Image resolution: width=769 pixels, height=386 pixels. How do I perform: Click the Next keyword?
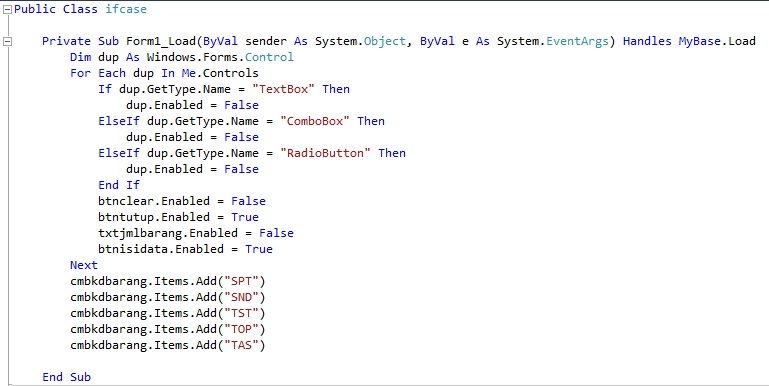tap(84, 265)
